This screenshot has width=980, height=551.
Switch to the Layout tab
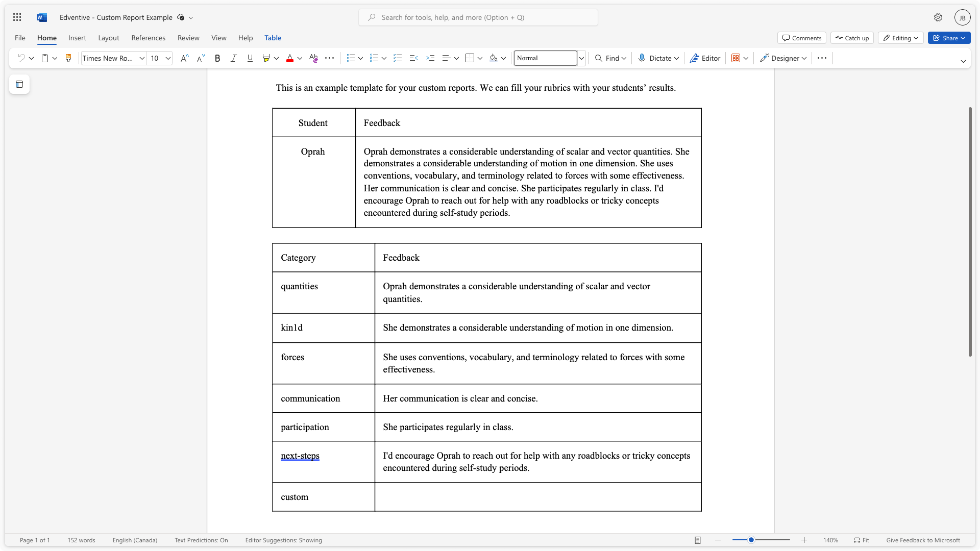(x=109, y=38)
